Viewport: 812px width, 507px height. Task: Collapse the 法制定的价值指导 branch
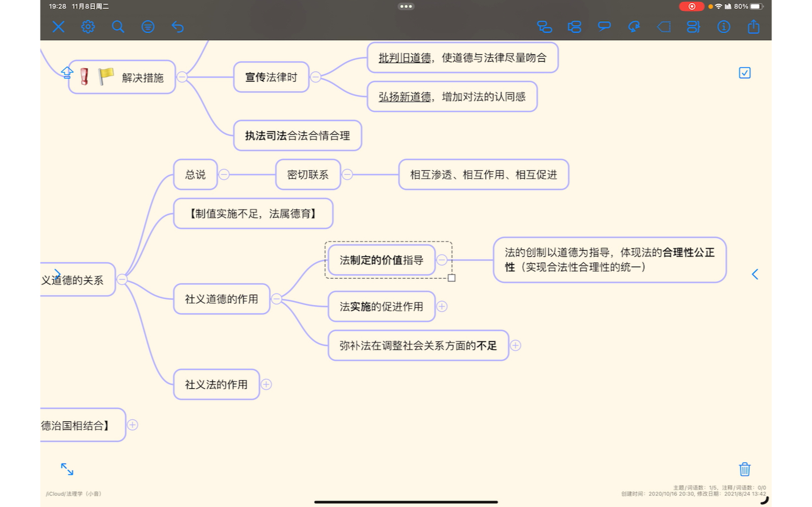point(442,260)
